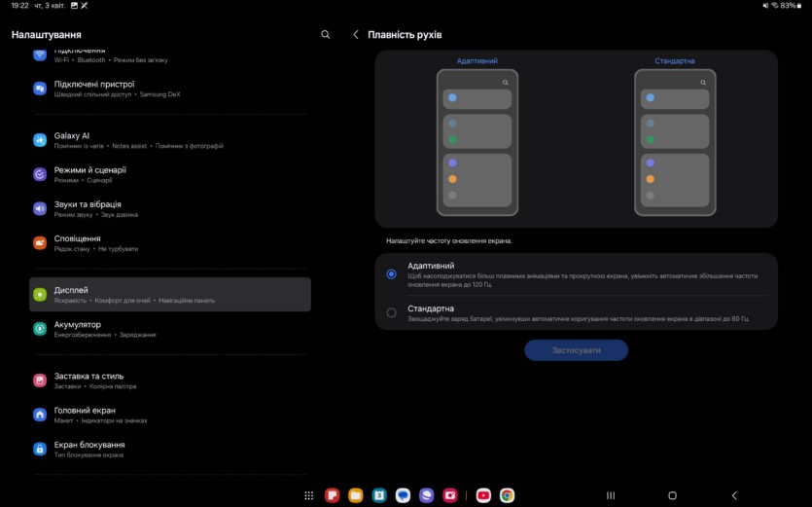Image resolution: width=812 pixels, height=507 pixels.
Task: Go back from Плавність рухів screen
Action: tap(355, 35)
